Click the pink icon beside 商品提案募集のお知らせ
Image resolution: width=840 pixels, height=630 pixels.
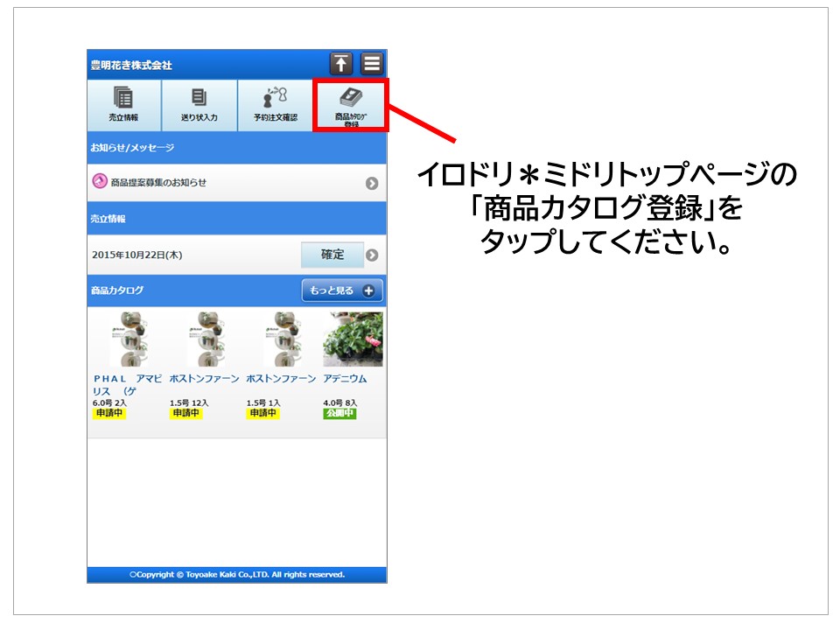tap(100, 182)
